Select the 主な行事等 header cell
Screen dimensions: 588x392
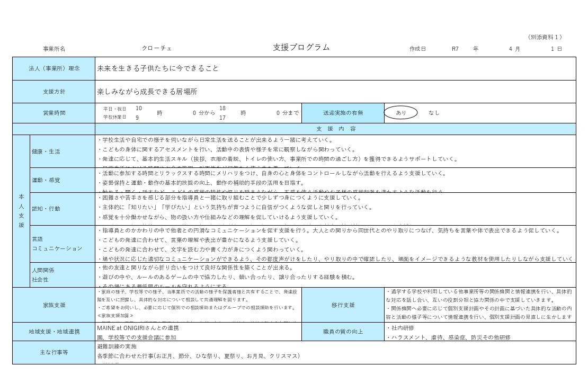(x=54, y=352)
